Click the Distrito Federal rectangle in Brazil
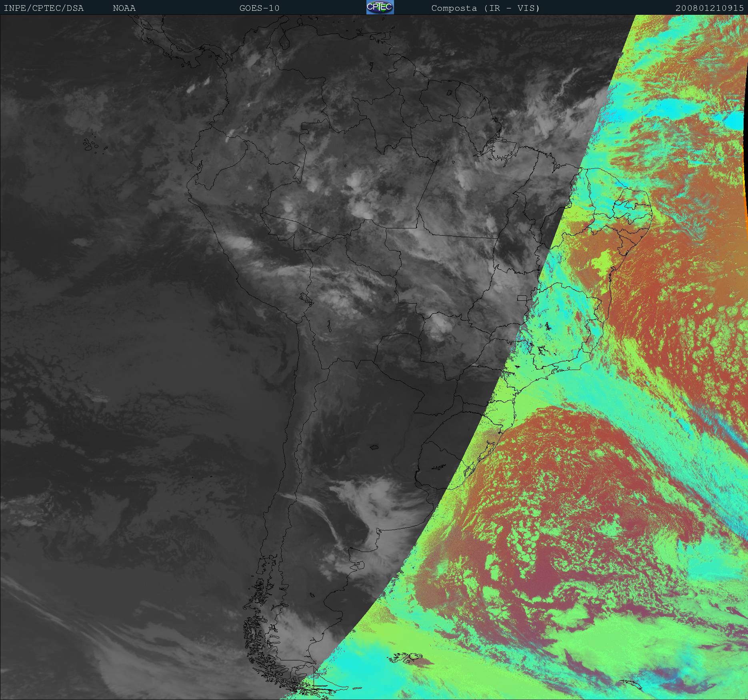The image size is (748, 700). point(522,298)
